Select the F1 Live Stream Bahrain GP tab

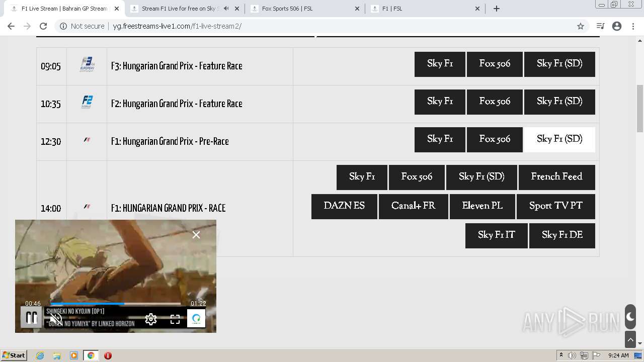pyautogui.click(x=64, y=9)
